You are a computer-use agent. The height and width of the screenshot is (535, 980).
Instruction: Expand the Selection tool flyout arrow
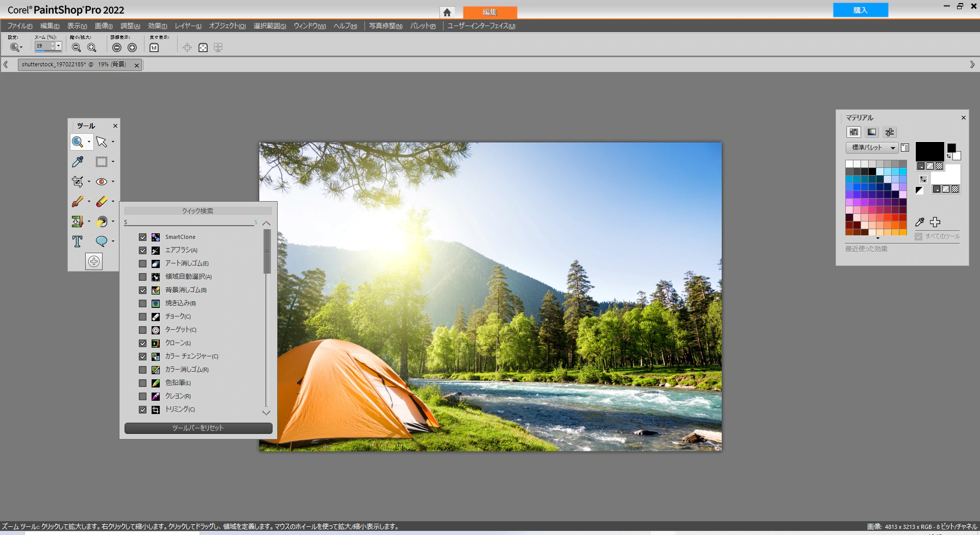[113, 162]
